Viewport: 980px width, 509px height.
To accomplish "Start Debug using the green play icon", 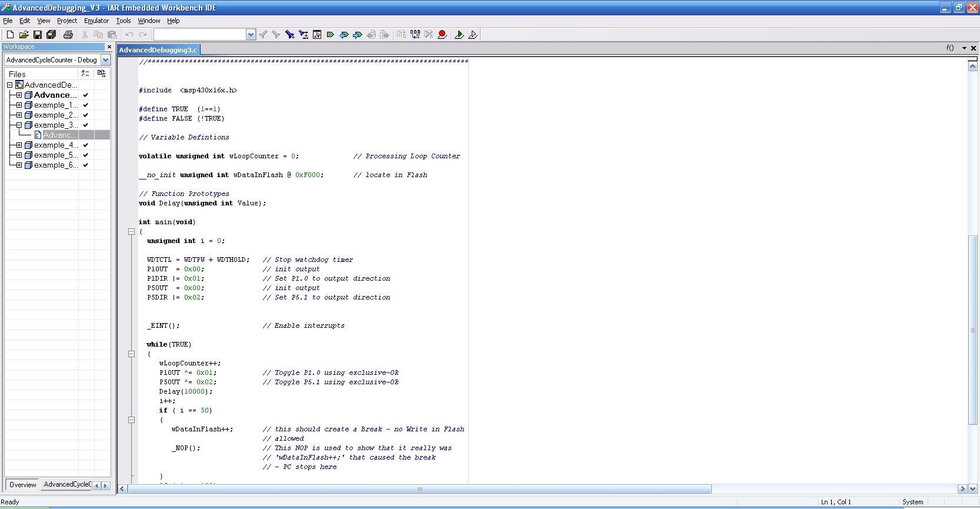I will [459, 35].
